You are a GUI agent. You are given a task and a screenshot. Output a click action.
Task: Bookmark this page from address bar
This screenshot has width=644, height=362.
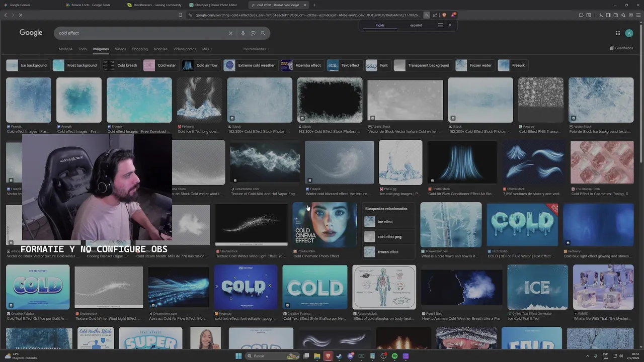[180, 15]
